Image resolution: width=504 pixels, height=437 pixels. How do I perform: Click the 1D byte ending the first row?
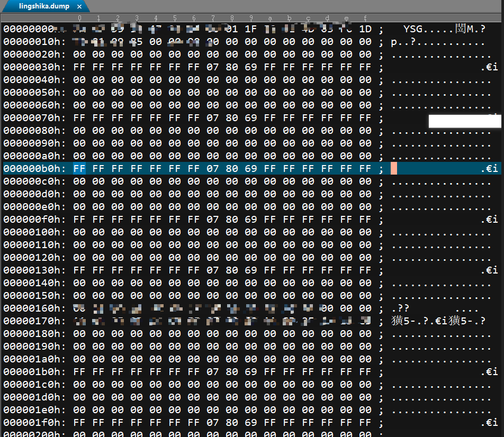tap(365, 29)
